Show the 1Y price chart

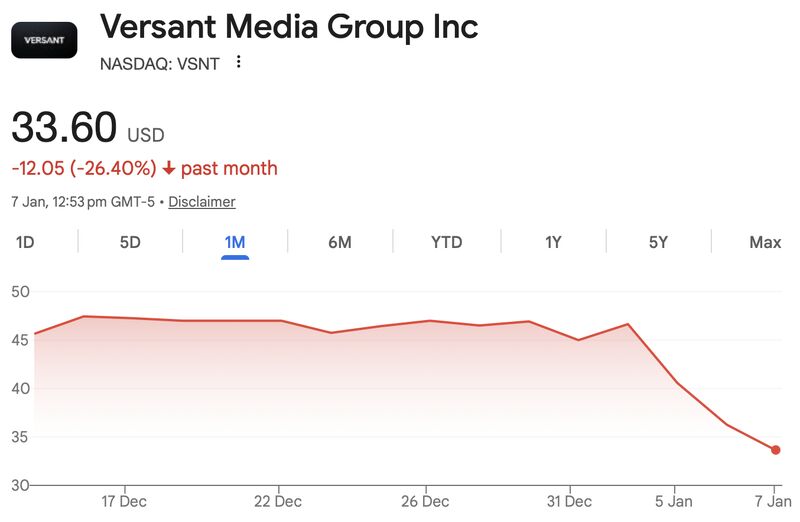553,242
